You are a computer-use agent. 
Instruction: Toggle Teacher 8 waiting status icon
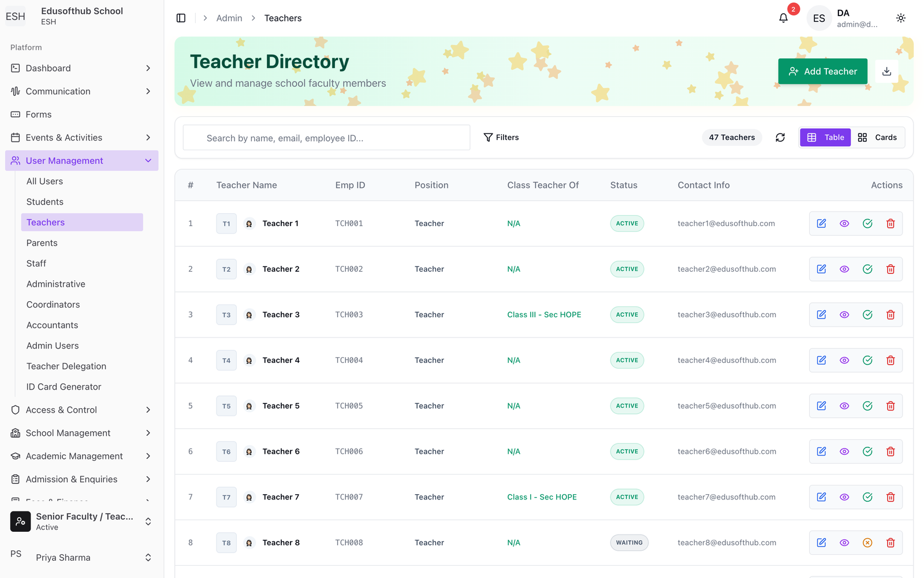pyautogui.click(x=867, y=543)
